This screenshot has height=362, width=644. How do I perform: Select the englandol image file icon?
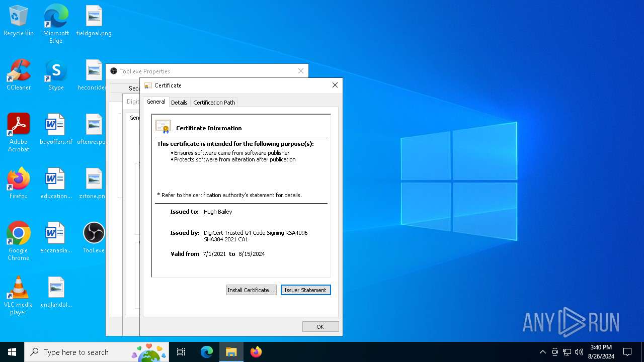pyautogui.click(x=56, y=293)
